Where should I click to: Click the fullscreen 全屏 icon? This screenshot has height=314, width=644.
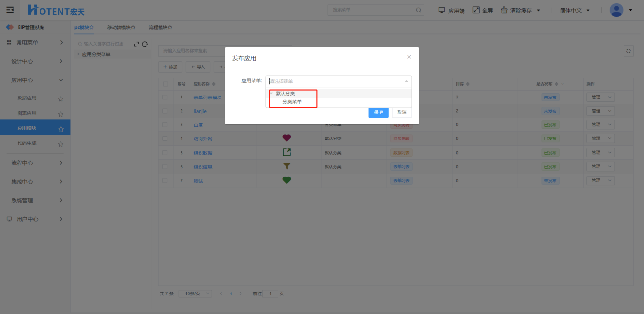pos(476,10)
